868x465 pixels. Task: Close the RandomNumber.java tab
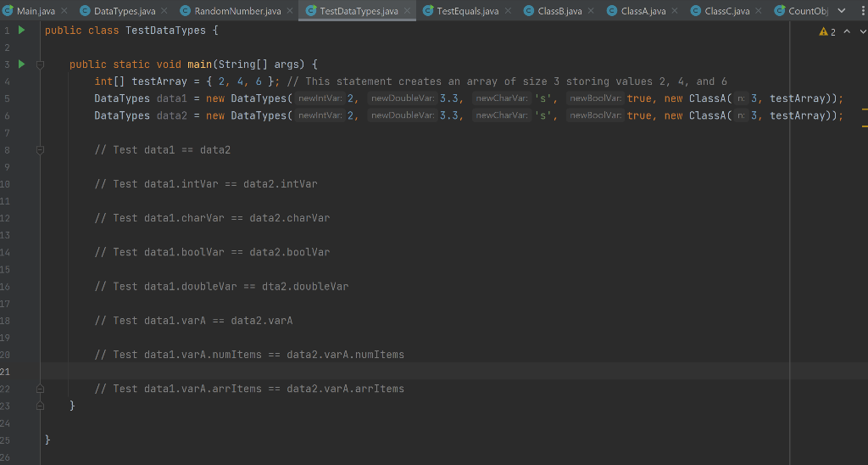[x=290, y=10]
